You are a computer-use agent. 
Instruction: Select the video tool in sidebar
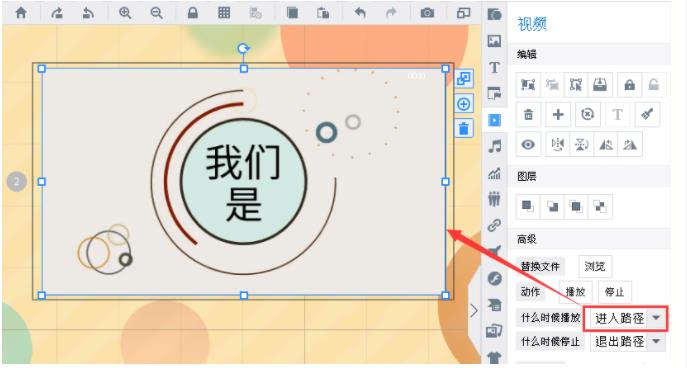[494, 120]
